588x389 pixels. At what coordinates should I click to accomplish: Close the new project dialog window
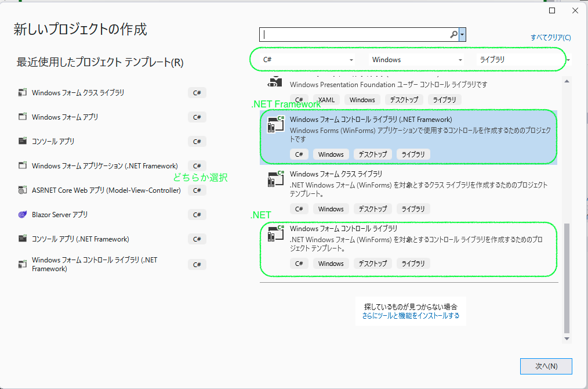[575, 10]
